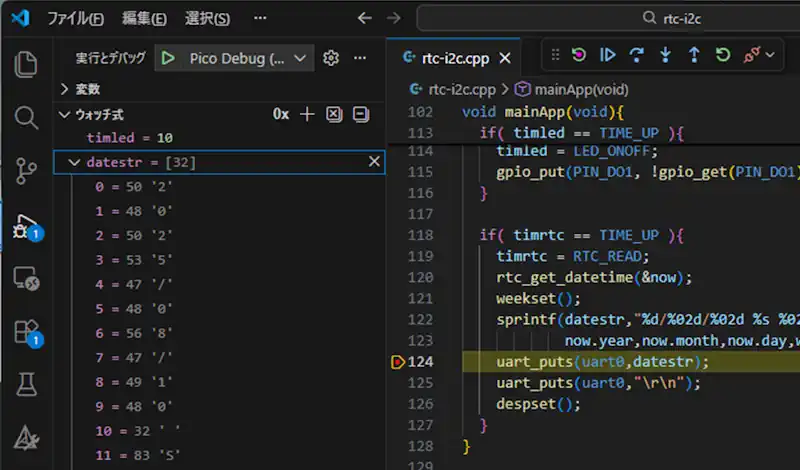Open launch.json via gear icon
Viewport: 800px width, 470px height.
[332, 59]
